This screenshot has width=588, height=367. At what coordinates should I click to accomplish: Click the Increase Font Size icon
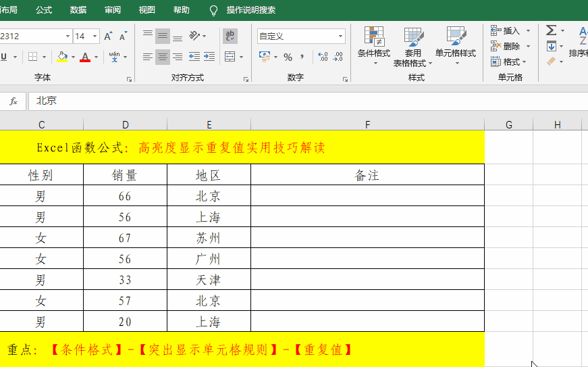click(x=108, y=36)
